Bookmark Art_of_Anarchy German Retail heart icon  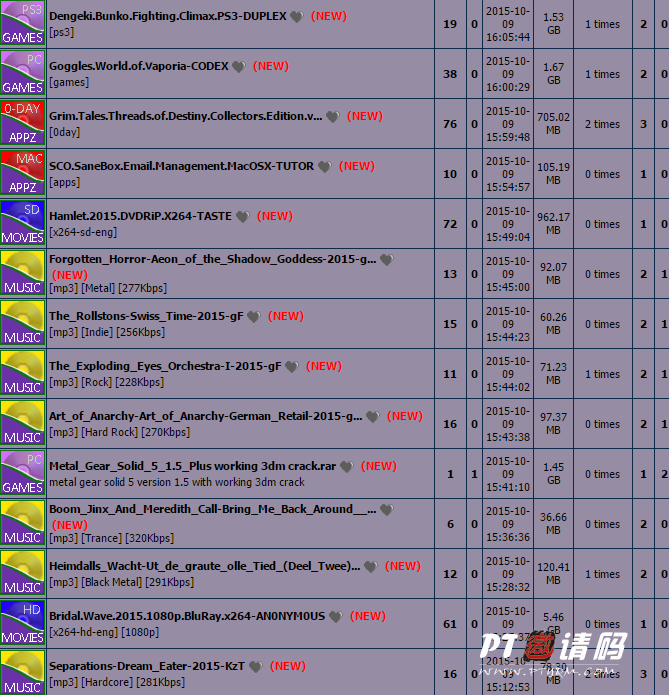pos(372,418)
